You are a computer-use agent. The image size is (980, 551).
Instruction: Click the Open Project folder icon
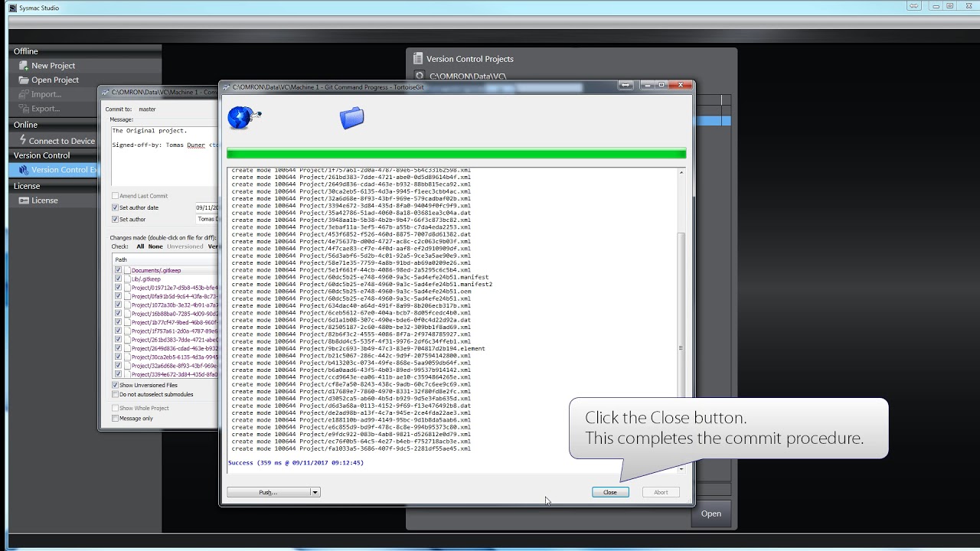[x=24, y=80]
